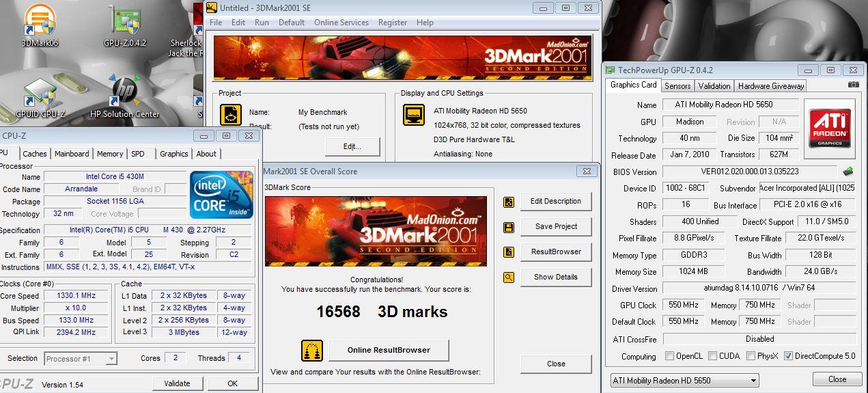Image resolution: width=868 pixels, height=393 pixels.
Task: Open HP Solution Center desktop icon
Action: [125, 94]
